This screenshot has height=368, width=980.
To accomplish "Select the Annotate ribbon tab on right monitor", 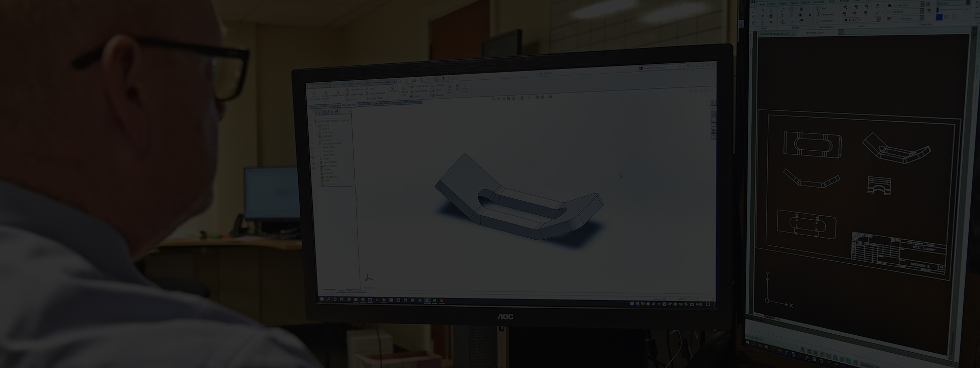I will pyautogui.click(x=819, y=2).
